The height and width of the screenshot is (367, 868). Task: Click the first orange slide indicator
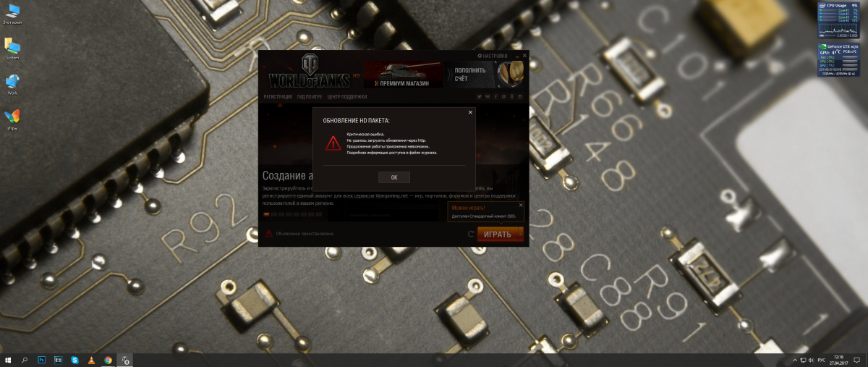(x=266, y=214)
